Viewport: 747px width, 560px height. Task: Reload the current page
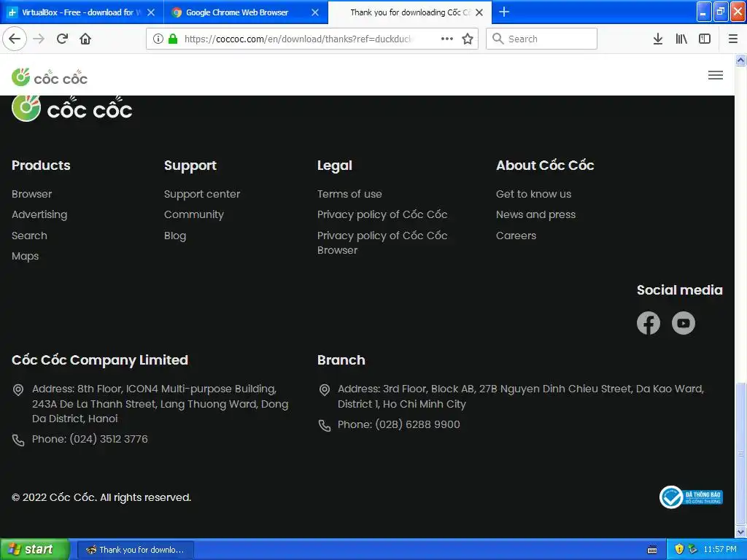[62, 39]
